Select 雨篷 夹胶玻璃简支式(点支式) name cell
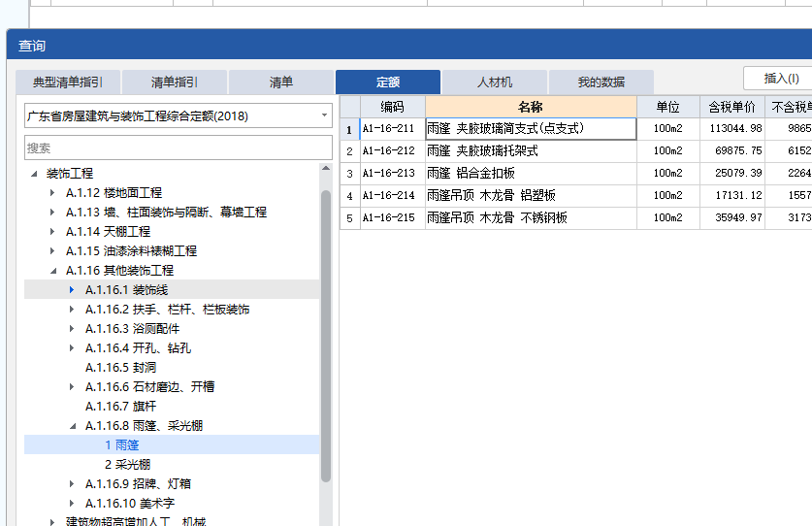Screen dimensions: 812x526 click(x=531, y=129)
